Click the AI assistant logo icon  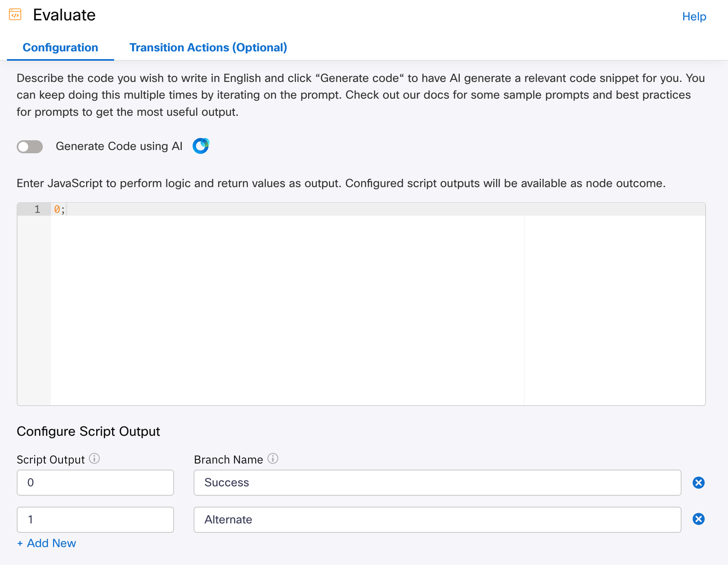pos(201,146)
